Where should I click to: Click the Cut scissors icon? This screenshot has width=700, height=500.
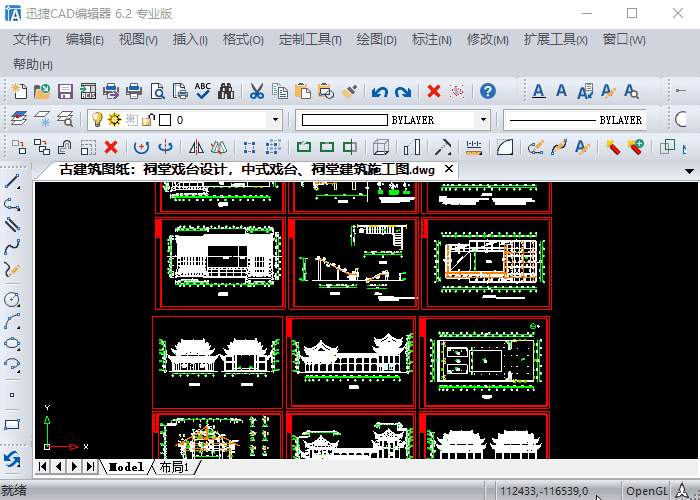(256, 92)
